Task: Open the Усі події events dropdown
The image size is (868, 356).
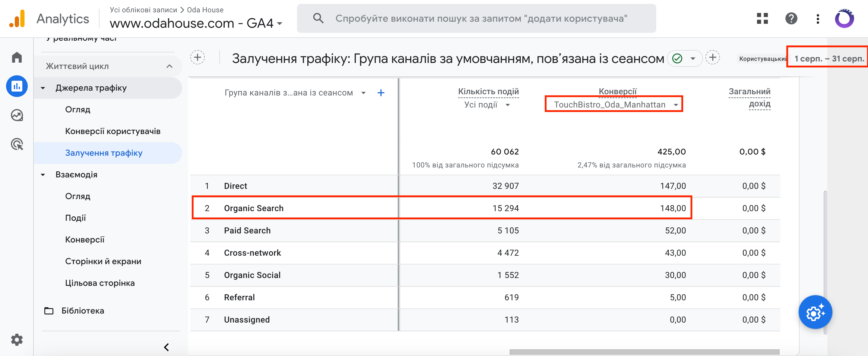Action: [487, 105]
